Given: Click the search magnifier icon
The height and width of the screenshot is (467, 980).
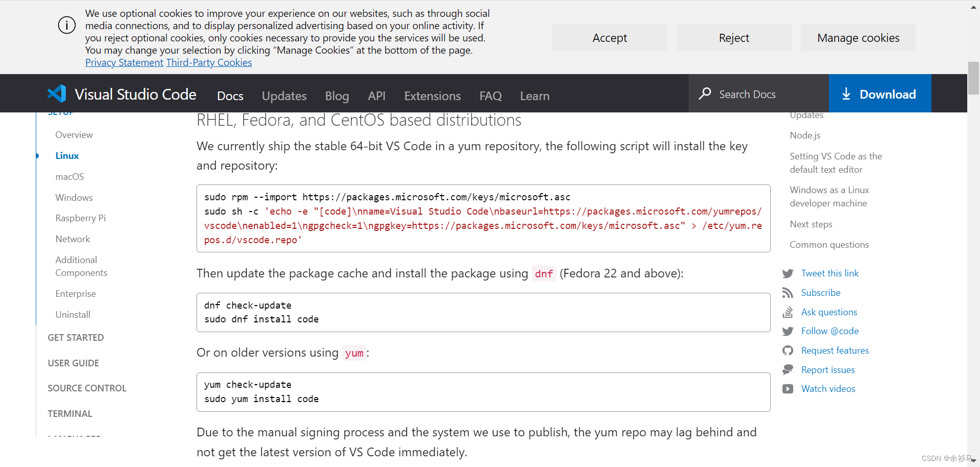Looking at the screenshot, I should [705, 94].
